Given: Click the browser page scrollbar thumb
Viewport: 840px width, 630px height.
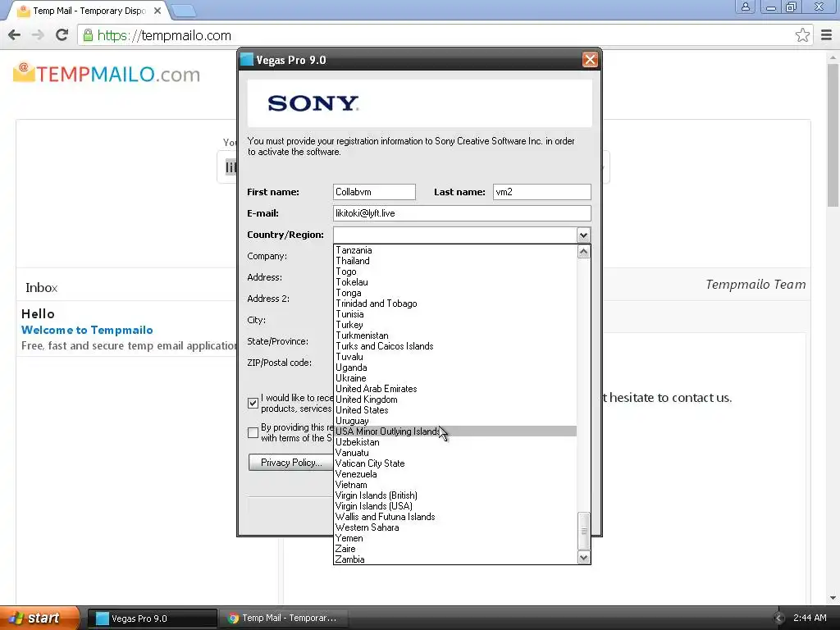Looking at the screenshot, I should 833,134.
